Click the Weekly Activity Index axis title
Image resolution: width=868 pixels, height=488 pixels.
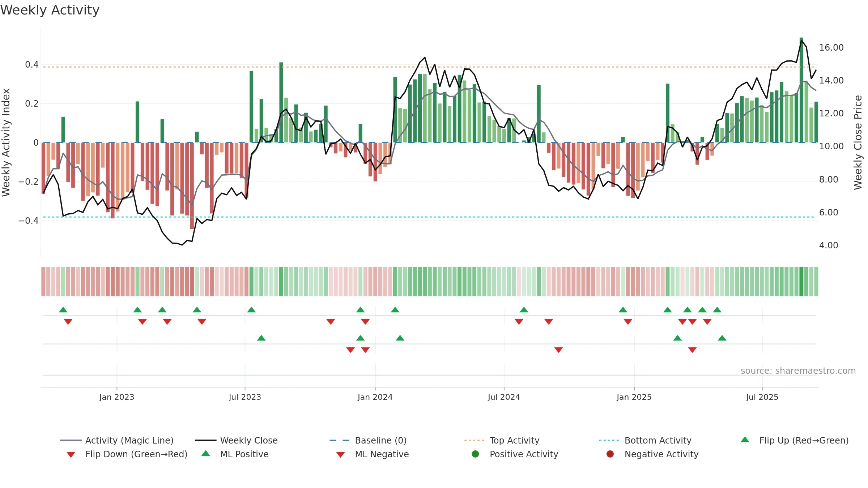(6, 142)
